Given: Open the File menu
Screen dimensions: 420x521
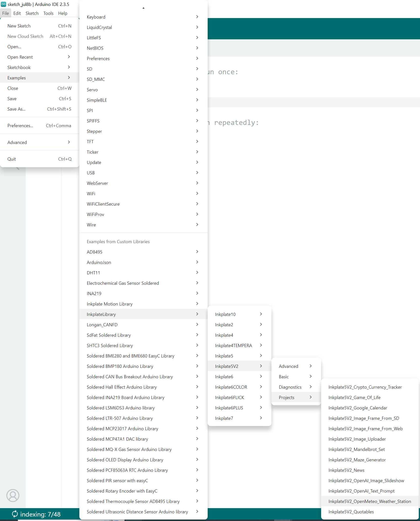Looking at the screenshot, I should point(5,13).
